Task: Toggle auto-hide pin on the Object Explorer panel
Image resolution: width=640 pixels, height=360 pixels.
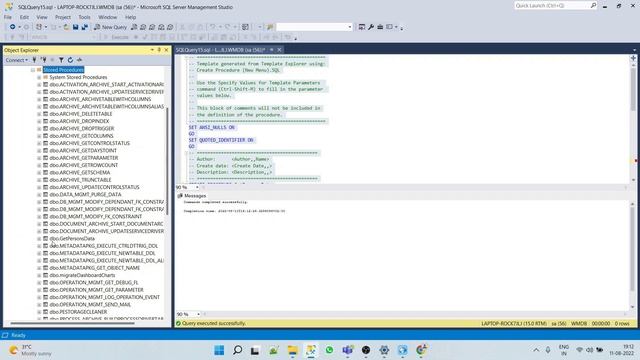Action: click(159, 50)
